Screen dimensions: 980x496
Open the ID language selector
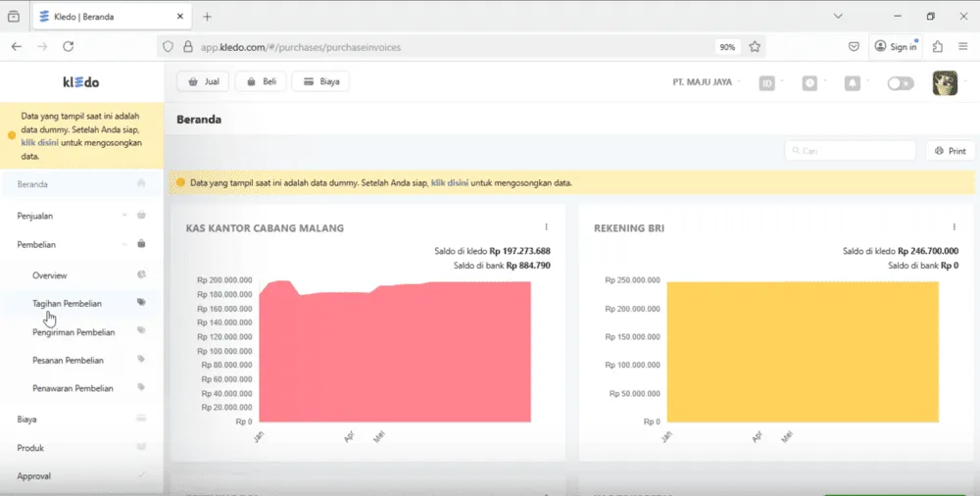(x=767, y=83)
